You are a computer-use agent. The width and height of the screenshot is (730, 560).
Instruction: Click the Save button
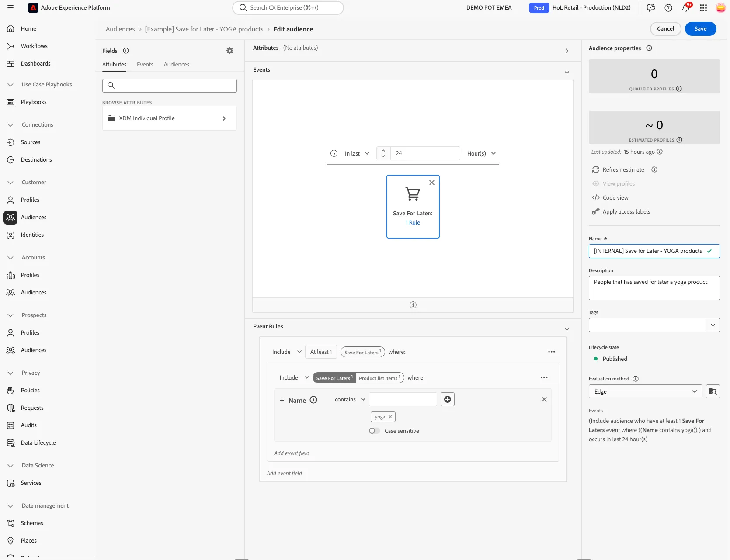tap(700, 29)
